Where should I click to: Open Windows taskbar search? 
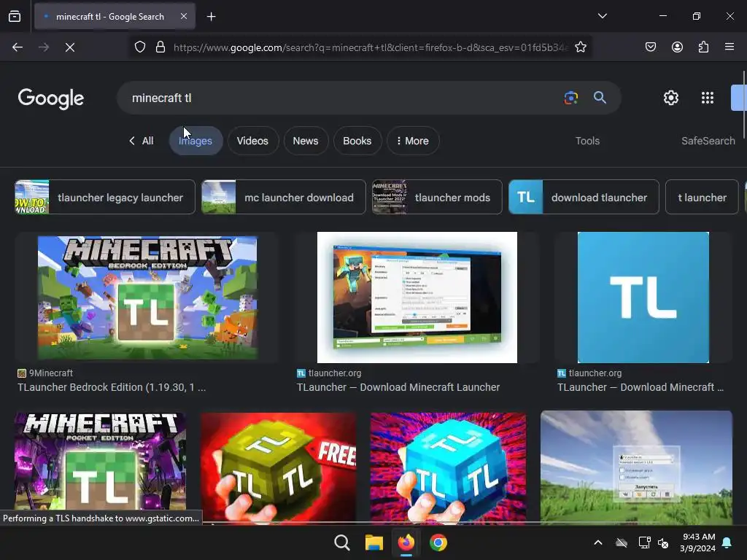tap(342, 542)
